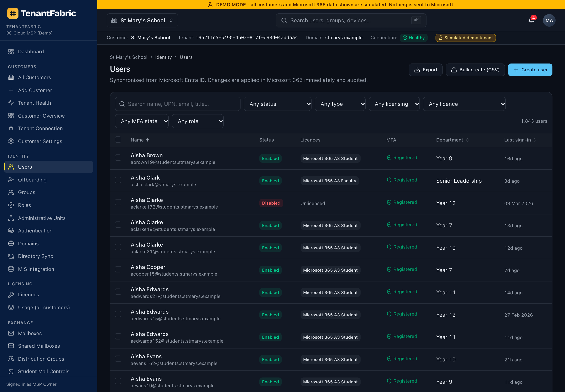Click the MA user avatar
This screenshot has height=392, width=565.
(549, 20)
